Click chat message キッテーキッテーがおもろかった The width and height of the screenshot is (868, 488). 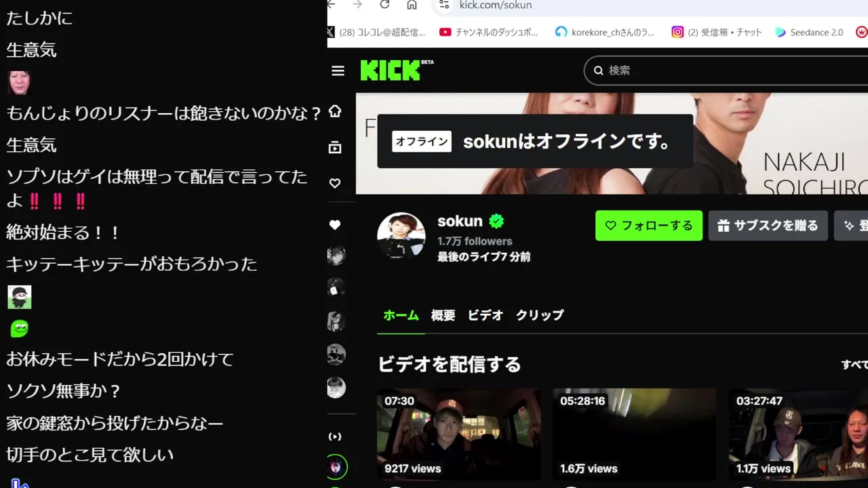(132, 264)
